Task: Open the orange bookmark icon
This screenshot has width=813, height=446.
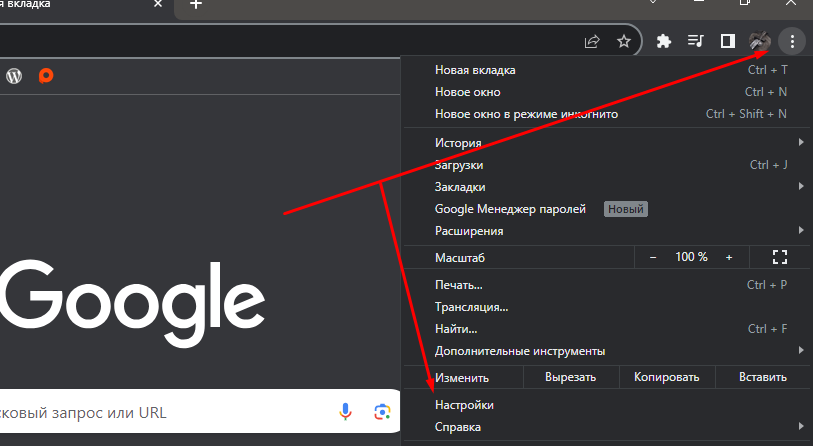Action: (x=46, y=76)
